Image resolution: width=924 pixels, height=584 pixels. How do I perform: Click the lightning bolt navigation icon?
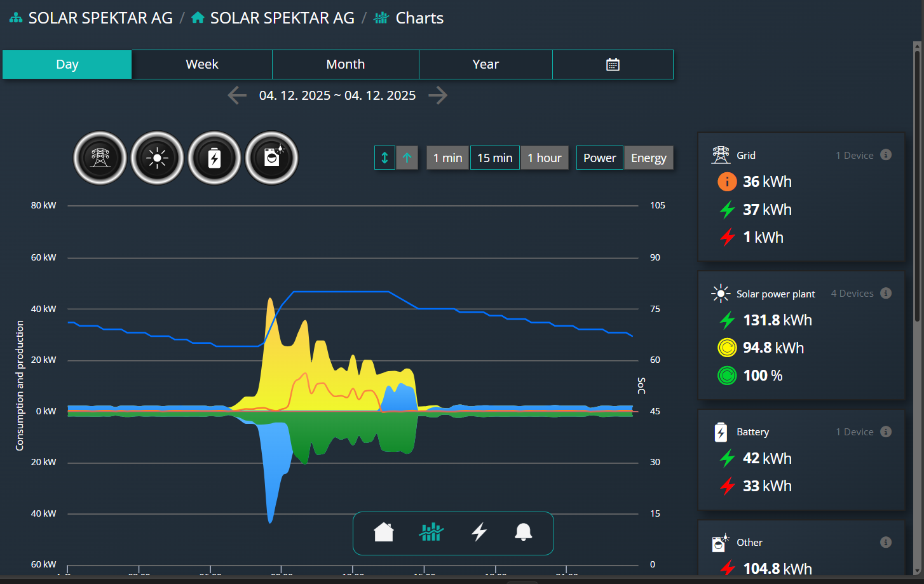pos(479,532)
